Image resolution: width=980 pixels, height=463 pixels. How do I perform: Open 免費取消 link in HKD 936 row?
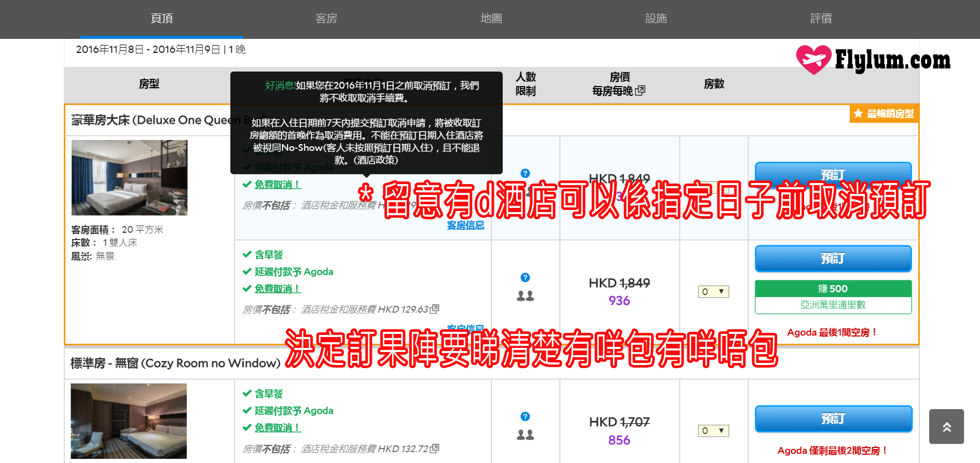(x=278, y=289)
